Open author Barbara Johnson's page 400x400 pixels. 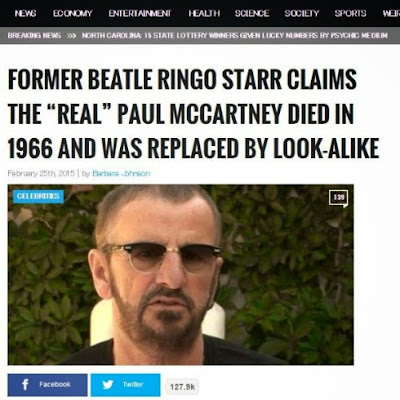[x=121, y=173]
